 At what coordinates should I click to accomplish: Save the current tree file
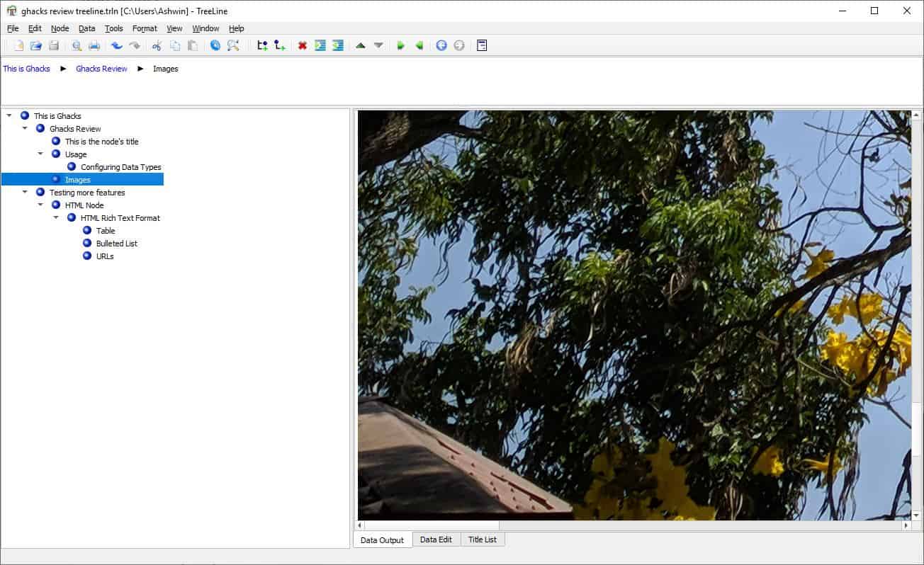pos(54,45)
